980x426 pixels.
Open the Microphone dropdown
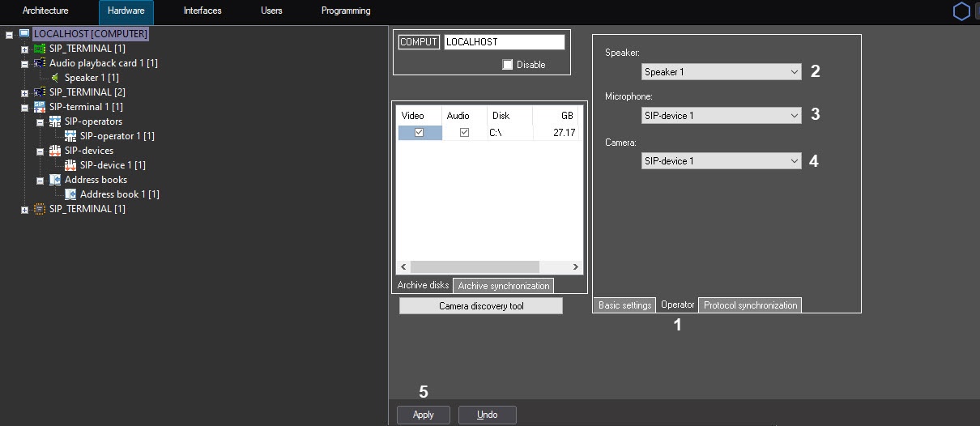(720, 116)
